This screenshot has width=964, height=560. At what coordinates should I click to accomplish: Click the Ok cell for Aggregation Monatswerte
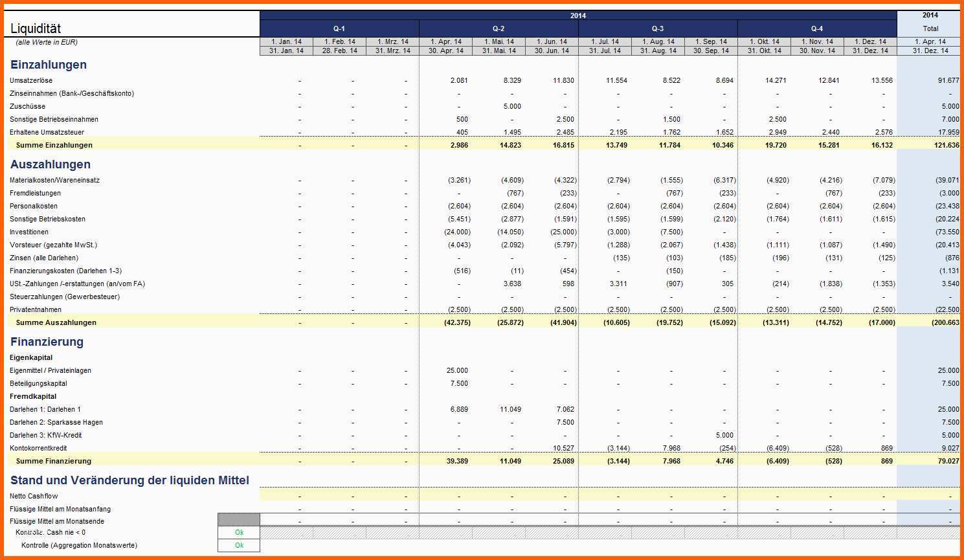pos(239,545)
